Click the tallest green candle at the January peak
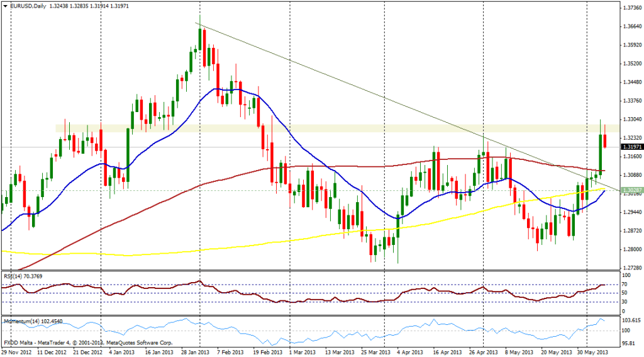Image resolution: width=644 pixels, height=357 pixels. pyautogui.click(x=200, y=39)
